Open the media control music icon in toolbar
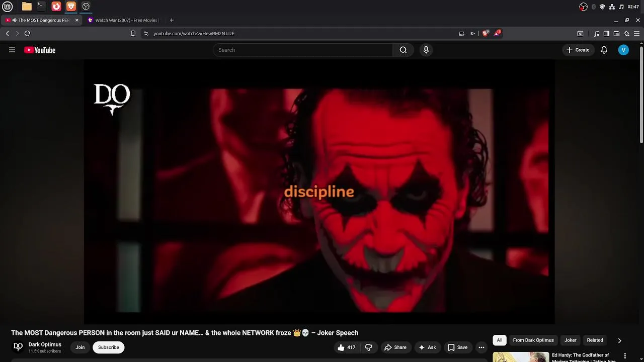 coord(596,33)
